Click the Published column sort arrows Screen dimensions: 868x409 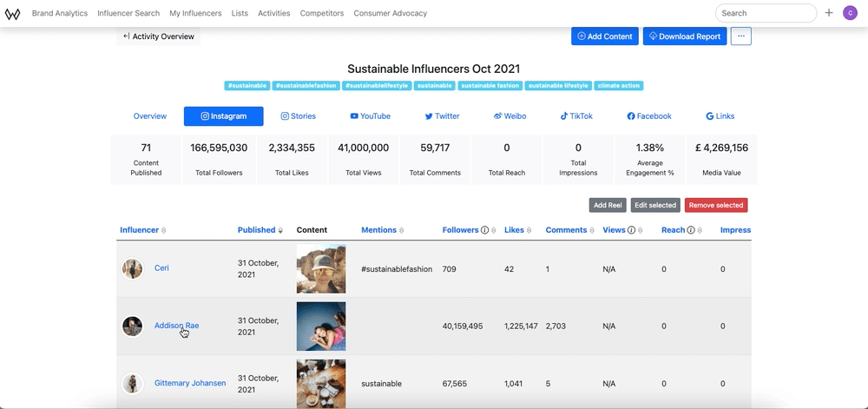[280, 230]
